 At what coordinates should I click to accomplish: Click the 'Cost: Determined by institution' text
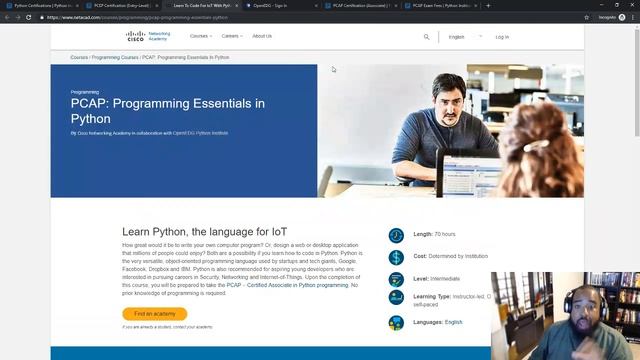point(450,256)
